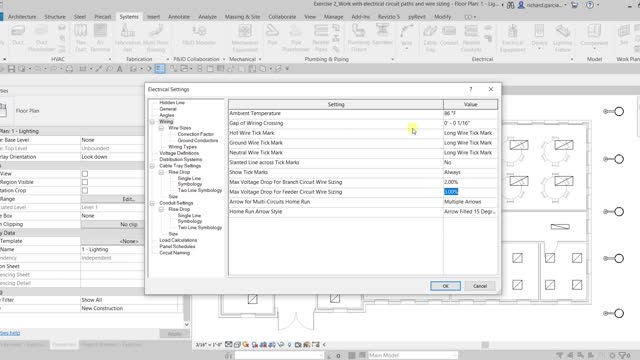This screenshot has height=360, width=640.
Task: Collapse Rise Drop under Cable Tray Settings
Action: coord(162,172)
